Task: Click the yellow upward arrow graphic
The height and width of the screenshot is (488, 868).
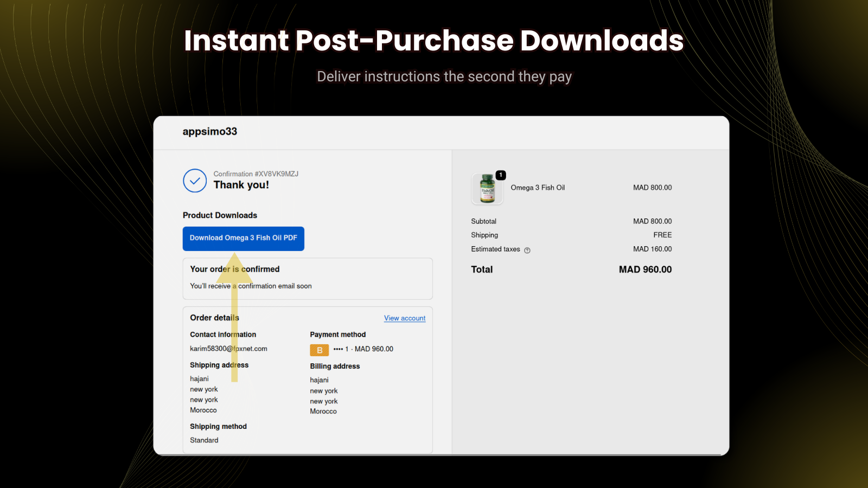Action: point(234,317)
